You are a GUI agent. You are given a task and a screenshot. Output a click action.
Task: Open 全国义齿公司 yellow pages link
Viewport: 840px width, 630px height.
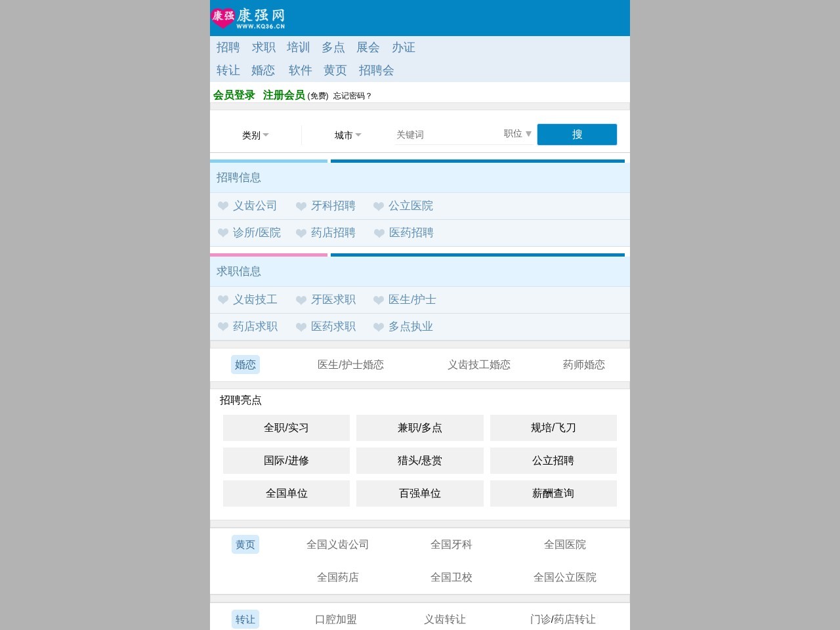pos(338,545)
